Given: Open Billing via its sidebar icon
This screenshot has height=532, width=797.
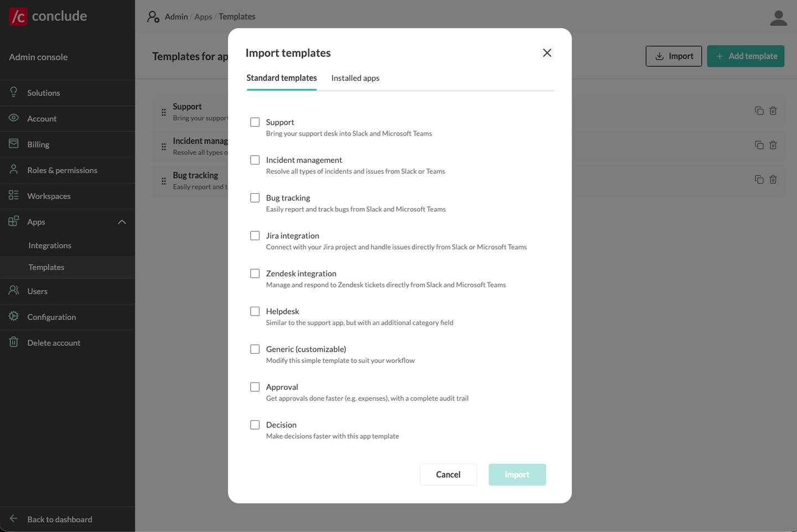Looking at the screenshot, I should click(x=13, y=143).
